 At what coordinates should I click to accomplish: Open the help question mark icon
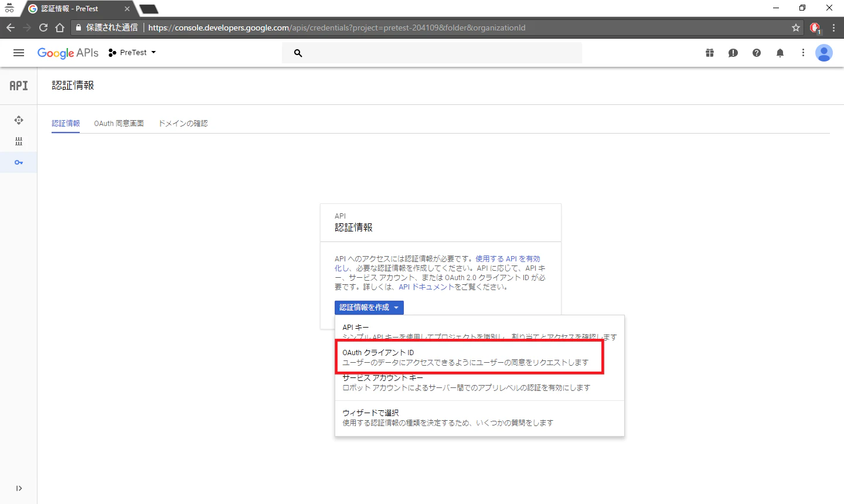coord(757,53)
